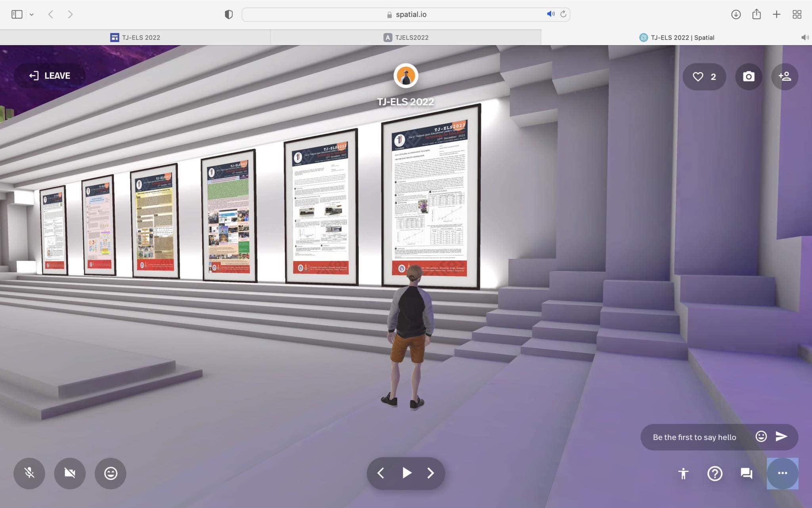Open the avatar pose menu icon
The width and height of the screenshot is (812, 508).
point(683,473)
